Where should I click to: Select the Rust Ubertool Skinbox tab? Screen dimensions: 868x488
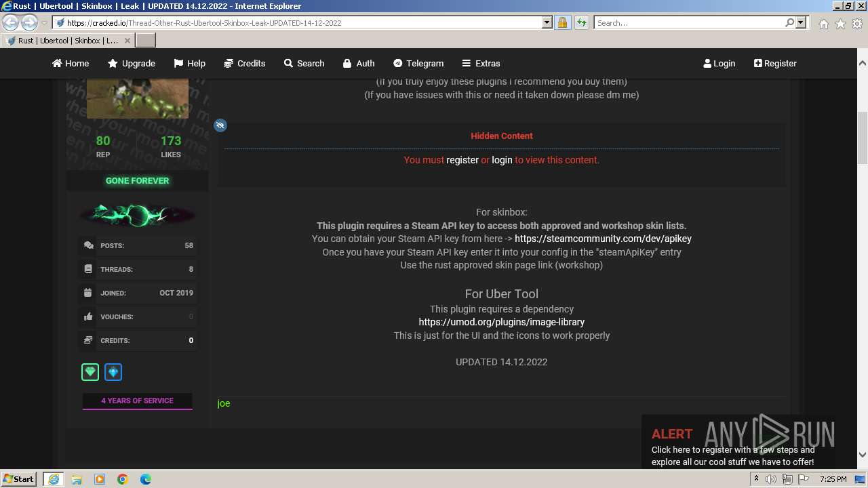click(68, 40)
